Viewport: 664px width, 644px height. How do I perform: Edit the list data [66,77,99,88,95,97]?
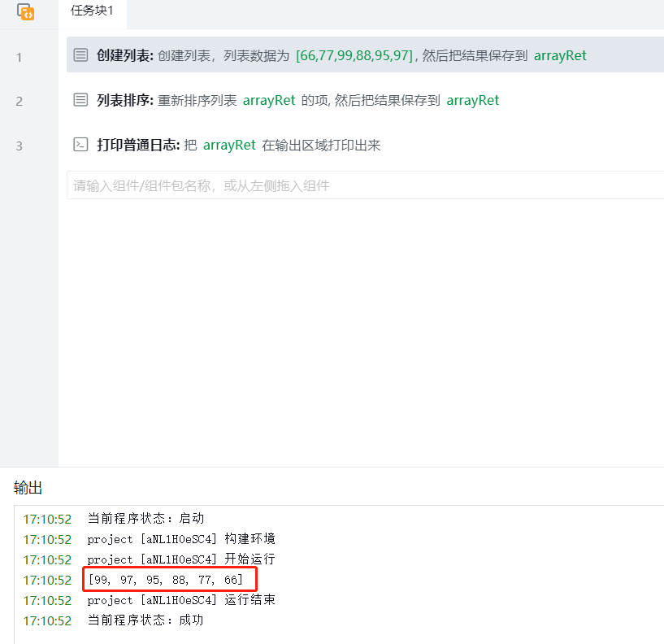click(355, 55)
